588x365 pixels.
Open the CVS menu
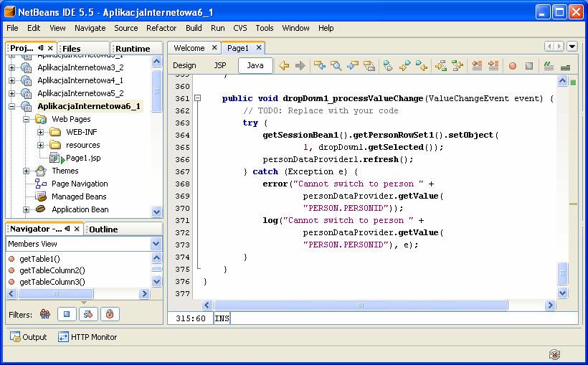(x=240, y=28)
